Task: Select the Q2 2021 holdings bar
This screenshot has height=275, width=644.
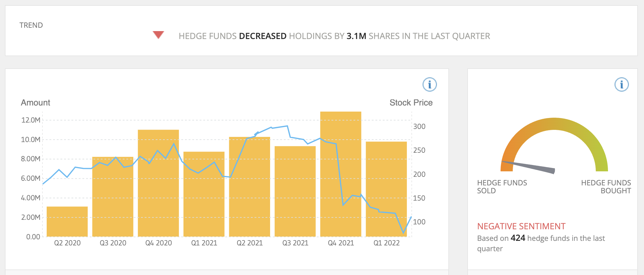Action: pyautogui.click(x=249, y=195)
